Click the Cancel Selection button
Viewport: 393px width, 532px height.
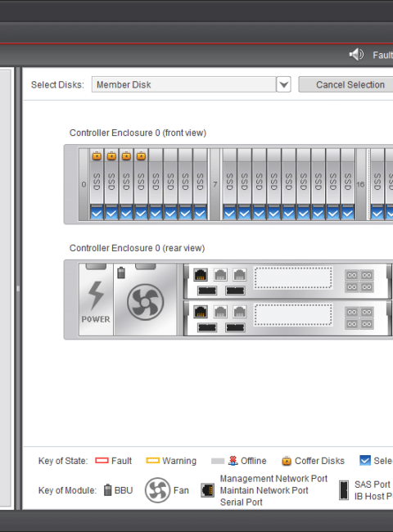pyautogui.click(x=350, y=84)
